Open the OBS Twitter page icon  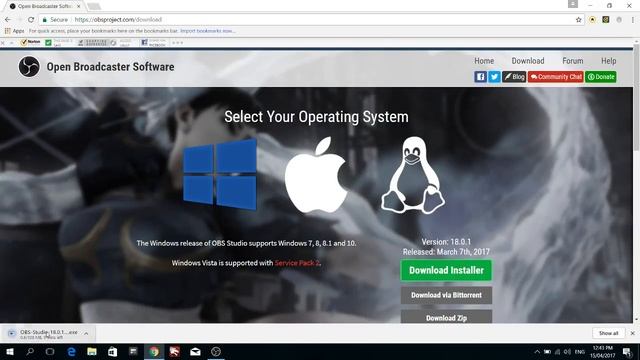pyautogui.click(x=494, y=77)
